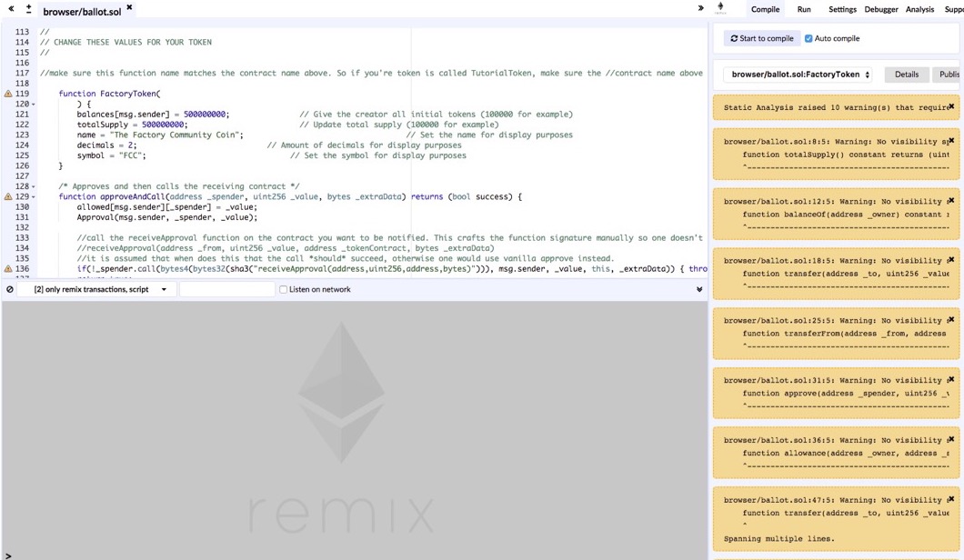
Task: Toggle the Auto compile checkbox
Action: click(x=808, y=38)
